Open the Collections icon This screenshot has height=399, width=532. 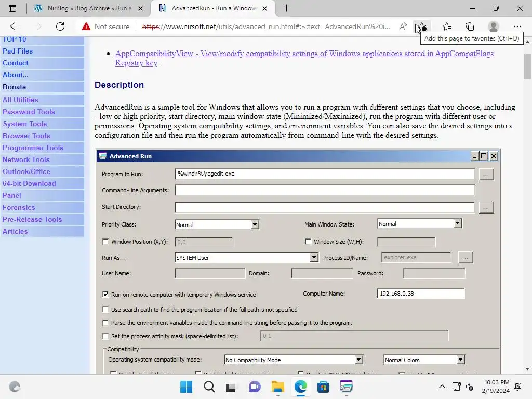(470, 26)
